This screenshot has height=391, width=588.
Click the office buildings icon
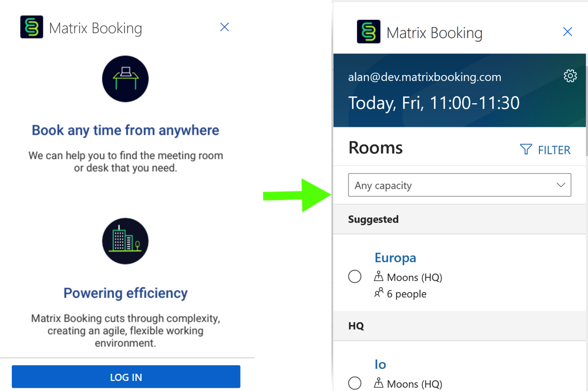[x=125, y=241]
